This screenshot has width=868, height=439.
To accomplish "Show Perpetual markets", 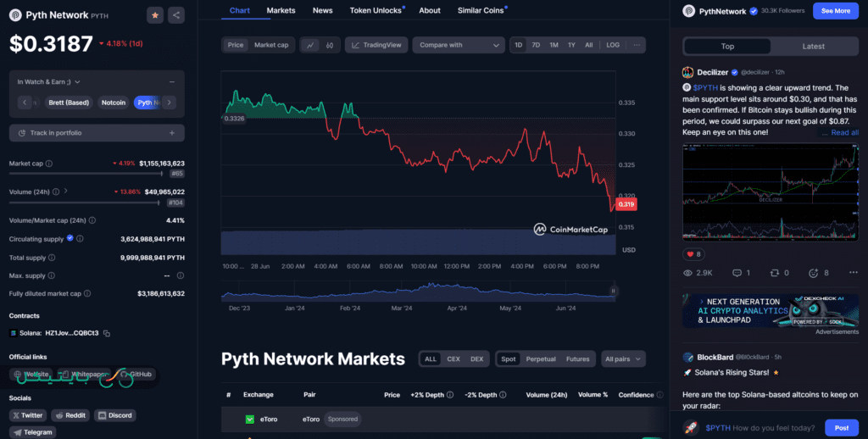I will click(x=541, y=359).
